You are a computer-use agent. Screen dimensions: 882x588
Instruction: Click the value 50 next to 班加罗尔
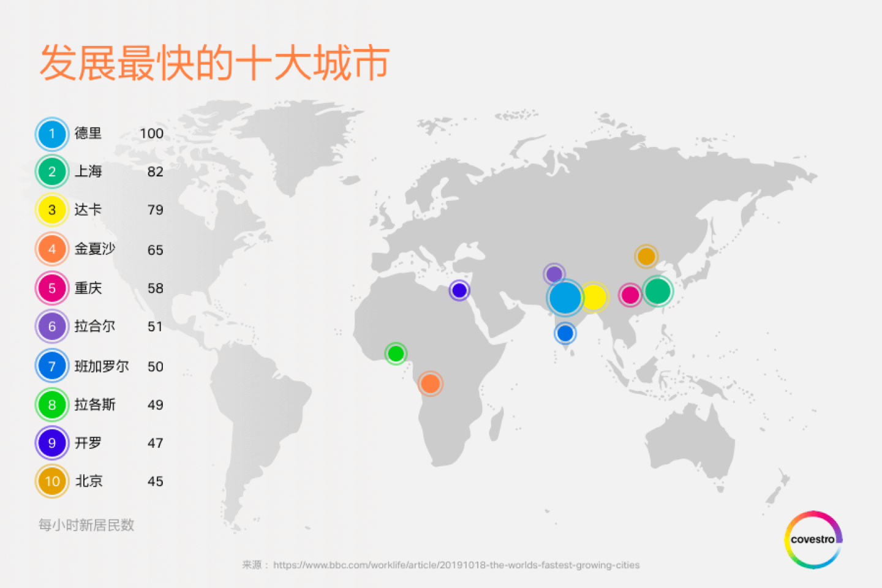(156, 367)
